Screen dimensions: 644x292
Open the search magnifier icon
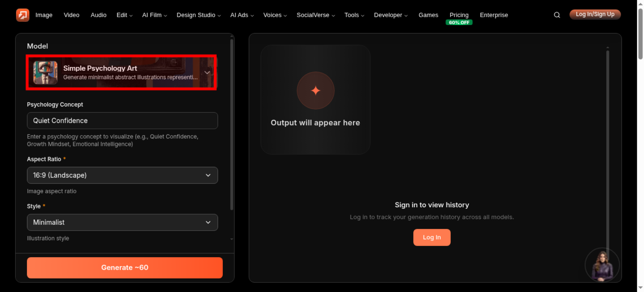[x=557, y=15]
